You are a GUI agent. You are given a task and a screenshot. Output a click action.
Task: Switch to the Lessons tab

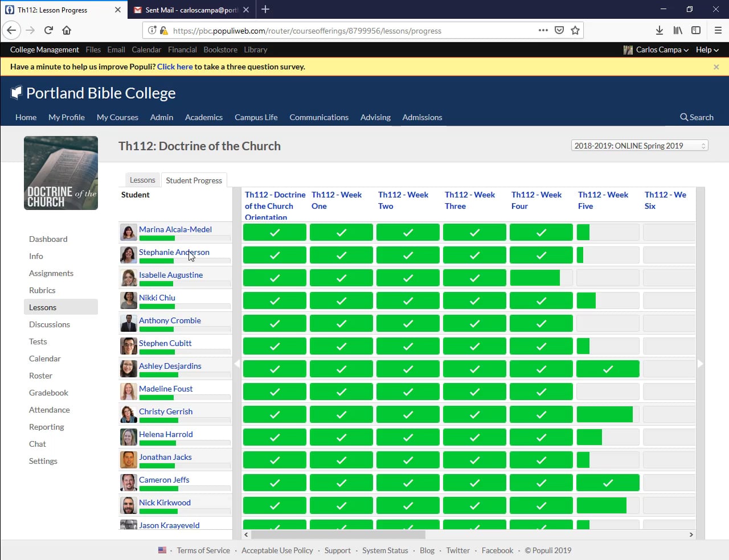(x=142, y=180)
